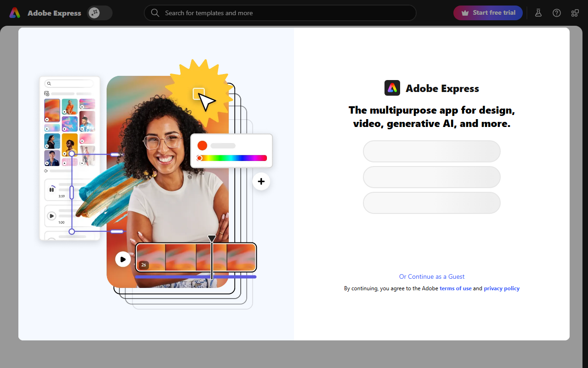The height and width of the screenshot is (368, 588).
Task: Click the Adobe Express logo in top bar
Action: (x=15, y=13)
